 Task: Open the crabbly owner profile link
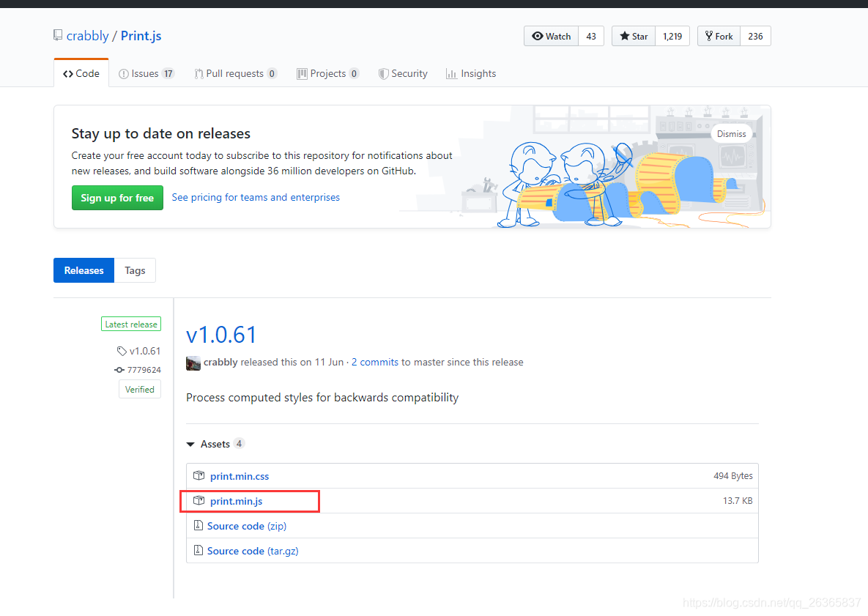tap(87, 36)
